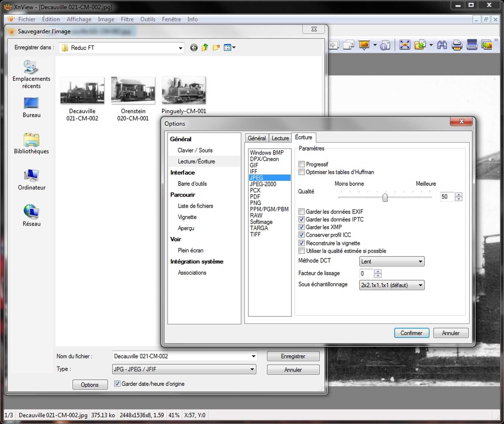Click the multipage next-page icon in toolbar
This screenshot has height=424, width=504.
point(334,45)
